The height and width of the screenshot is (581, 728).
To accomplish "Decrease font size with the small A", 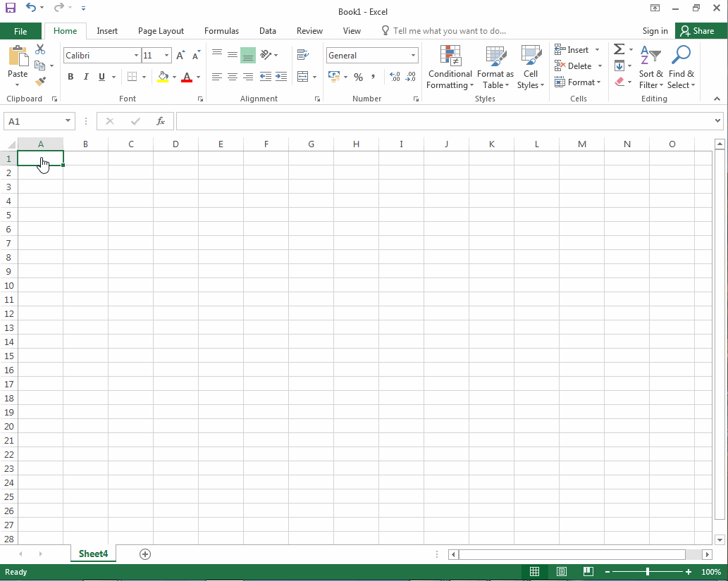I will (197, 55).
